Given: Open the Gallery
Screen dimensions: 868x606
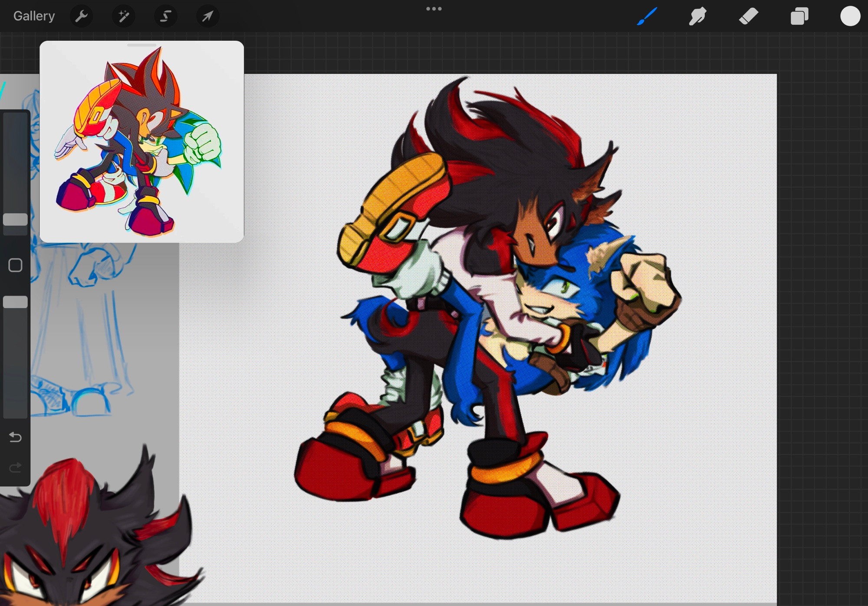Looking at the screenshot, I should coord(34,16).
